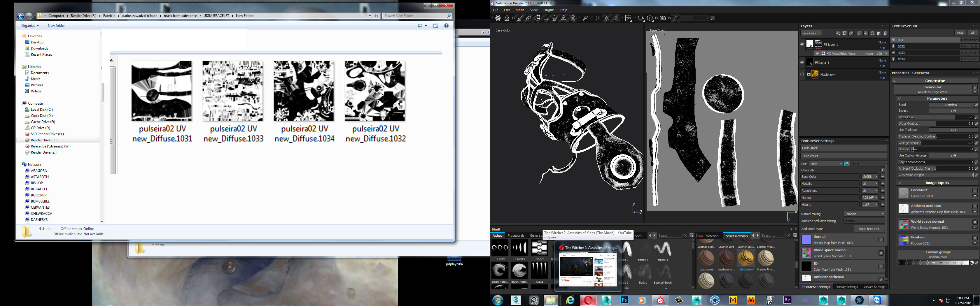Toggle visibility of texture set 1034
The image size is (980, 306).
pyautogui.click(x=894, y=59)
